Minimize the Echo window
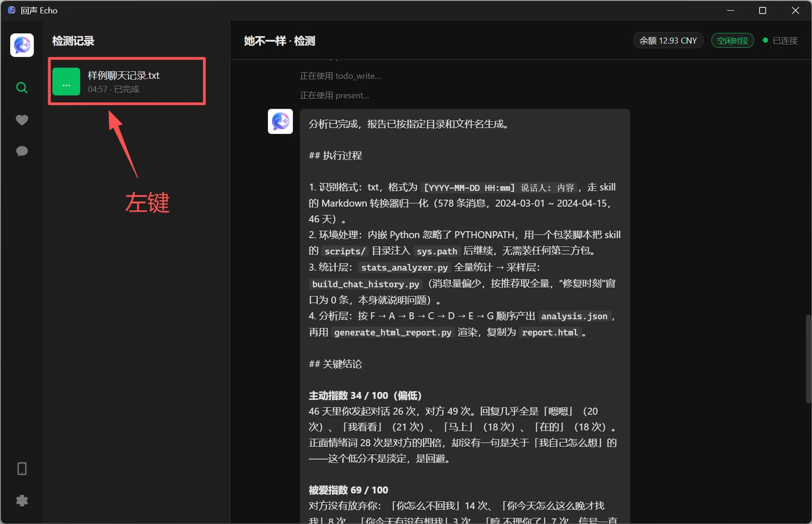The image size is (812, 524). (x=731, y=10)
